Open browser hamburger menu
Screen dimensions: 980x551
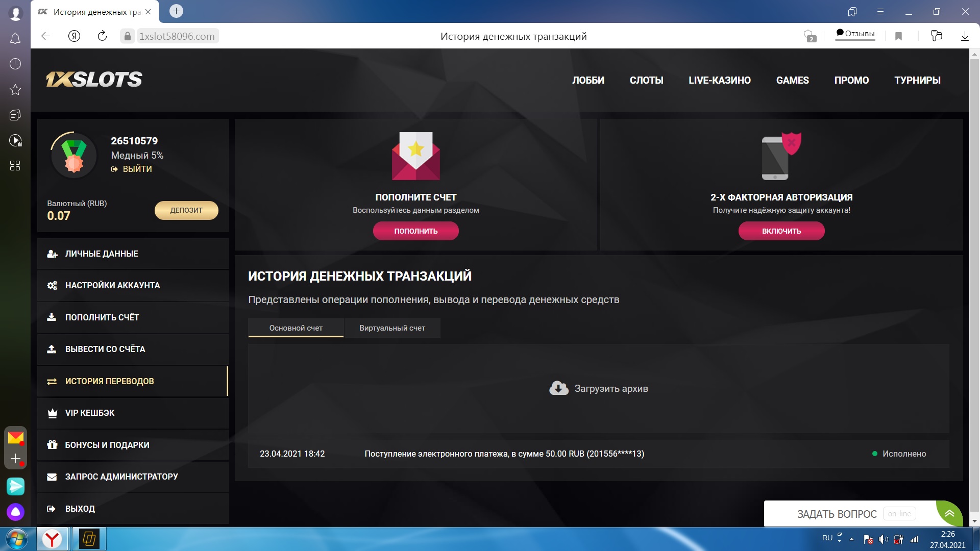point(880,12)
